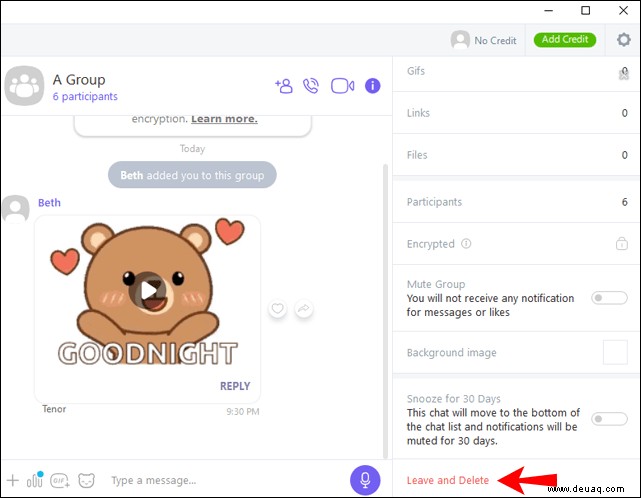The width and height of the screenshot is (641, 498).
Task: Click the lock icon in the Encrypted row
Action: 622,243
